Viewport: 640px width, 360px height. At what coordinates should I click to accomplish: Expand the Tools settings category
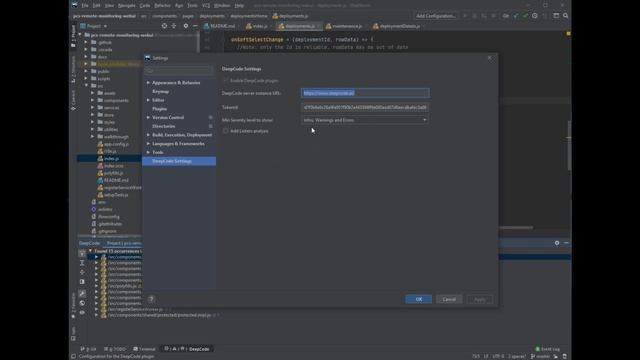click(148, 152)
